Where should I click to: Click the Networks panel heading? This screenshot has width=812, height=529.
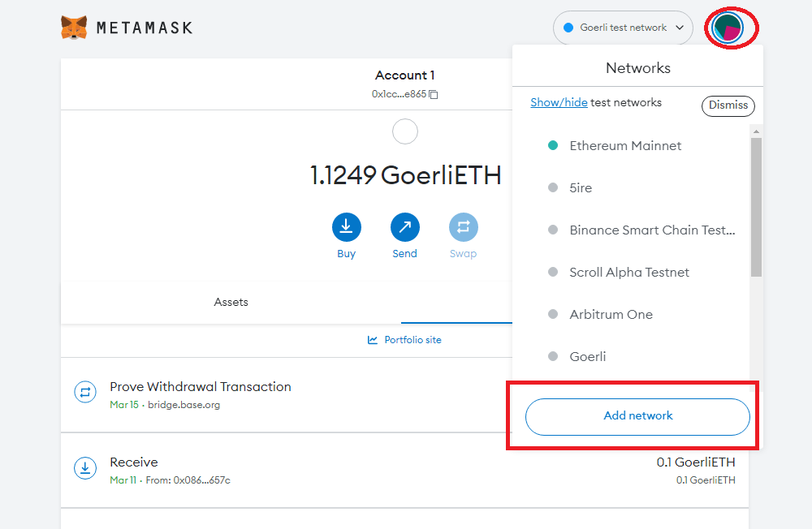(638, 68)
